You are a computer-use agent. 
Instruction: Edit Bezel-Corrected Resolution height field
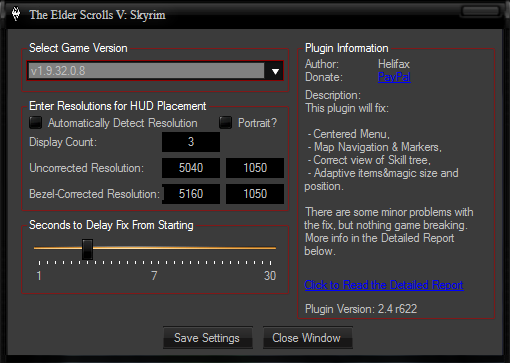point(255,194)
